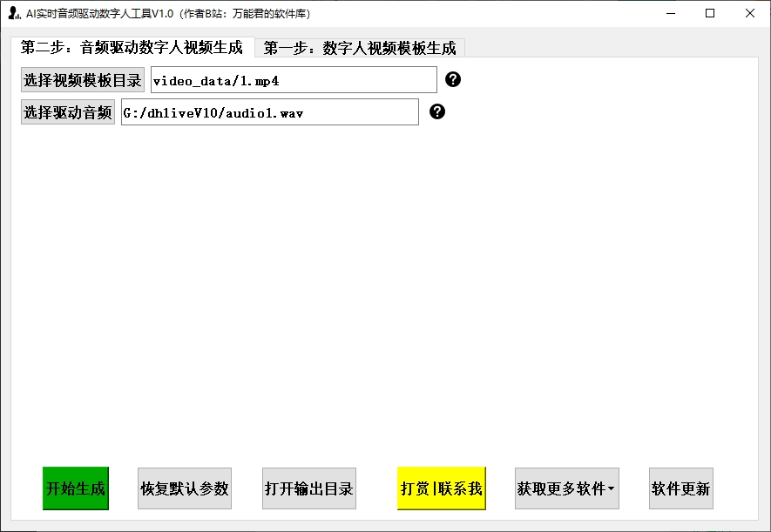Minimize the application window
This screenshot has width=771, height=532.
670,13
